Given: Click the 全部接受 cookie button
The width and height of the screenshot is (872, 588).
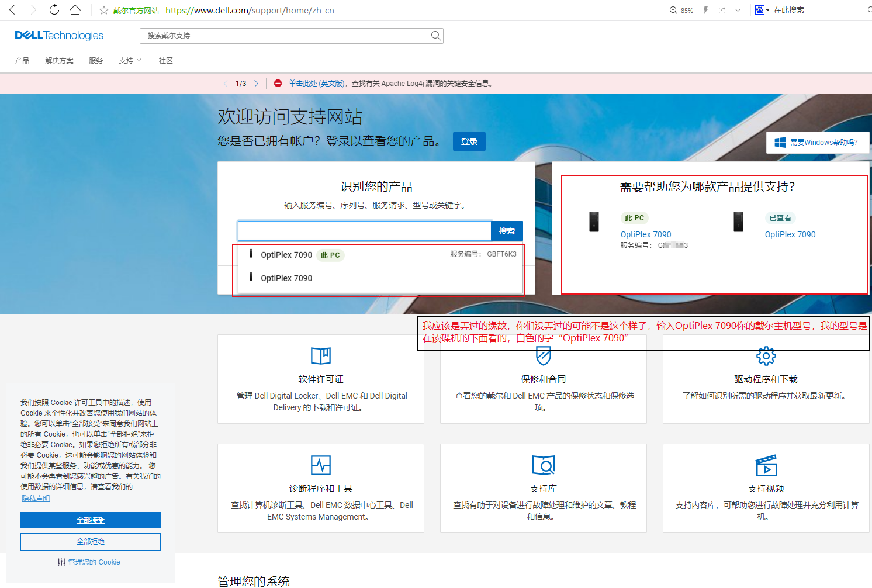Looking at the screenshot, I should (91, 520).
